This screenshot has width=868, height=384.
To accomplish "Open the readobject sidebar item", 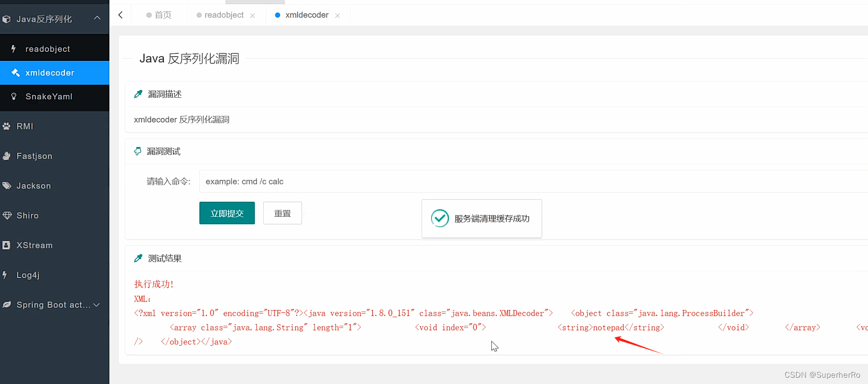I will 54,49.
